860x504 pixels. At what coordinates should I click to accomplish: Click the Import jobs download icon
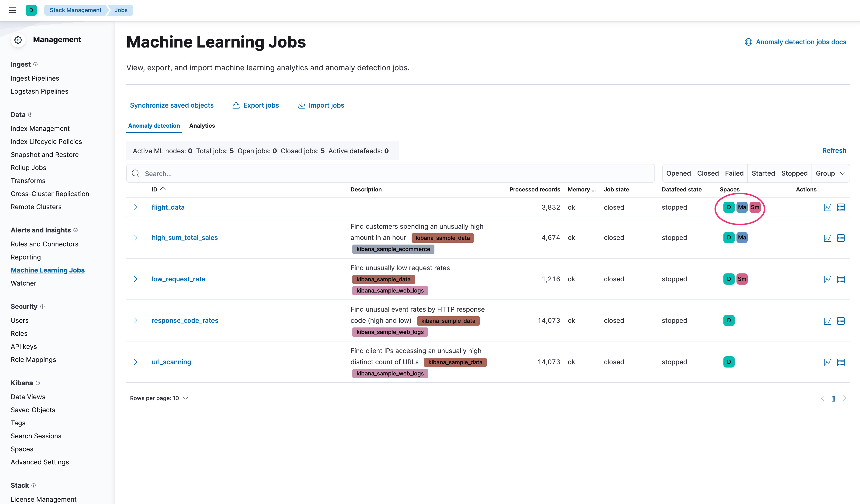point(302,105)
